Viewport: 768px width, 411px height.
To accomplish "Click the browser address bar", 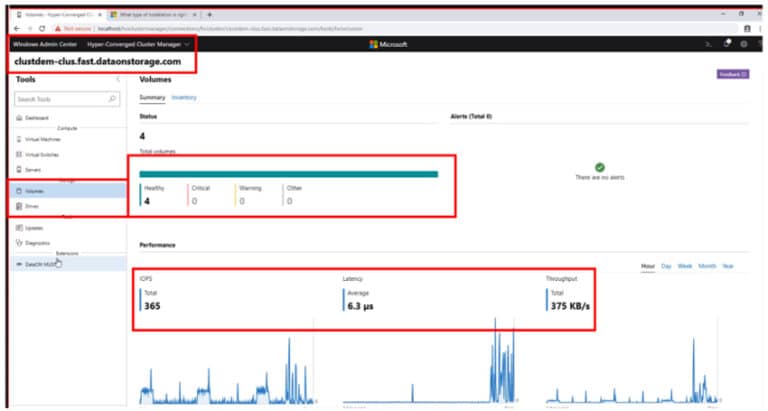I will (392, 29).
